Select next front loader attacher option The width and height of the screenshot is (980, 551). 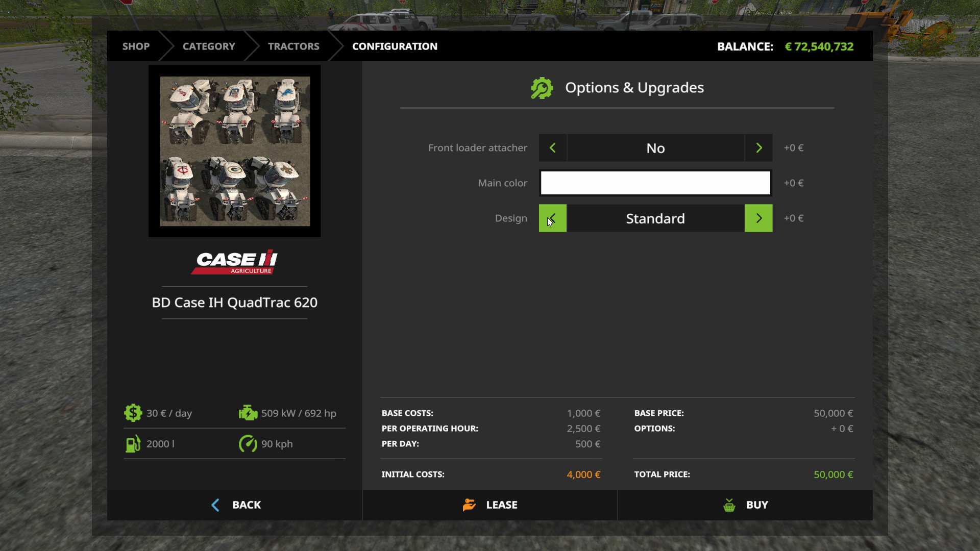point(758,148)
